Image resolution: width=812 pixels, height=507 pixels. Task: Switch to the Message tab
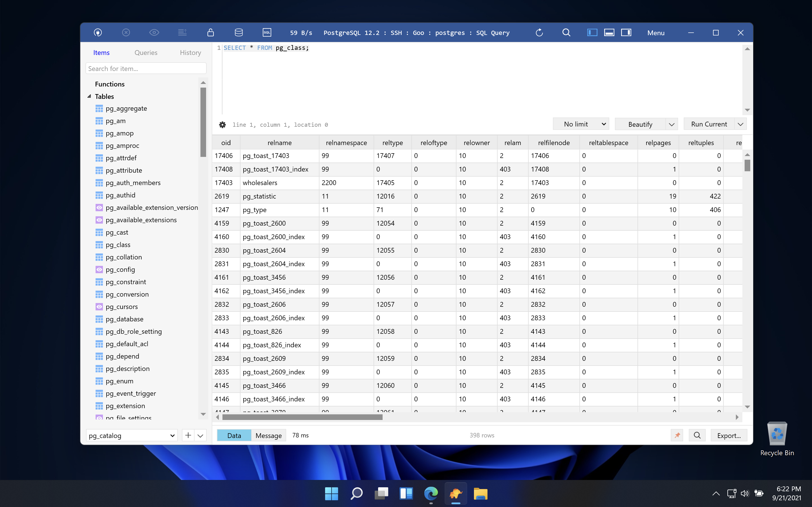pyautogui.click(x=268, y=435)
